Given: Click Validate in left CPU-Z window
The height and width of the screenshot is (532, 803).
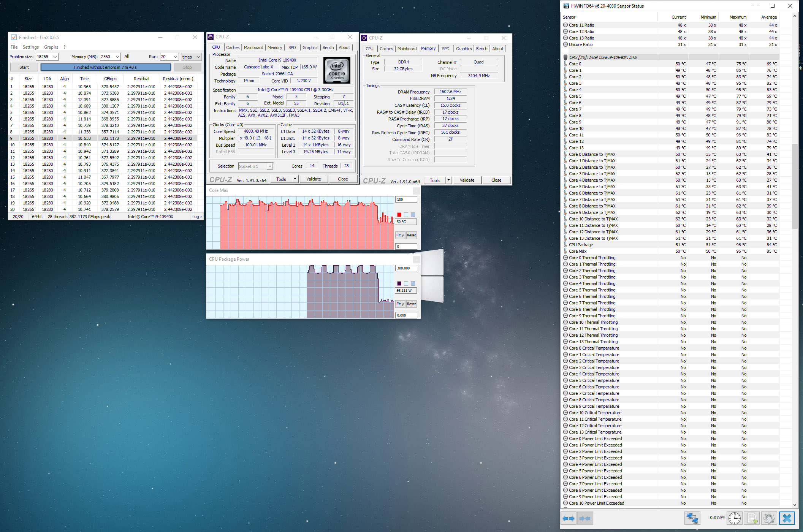Looking at the screenshot, I should point(314,179).
